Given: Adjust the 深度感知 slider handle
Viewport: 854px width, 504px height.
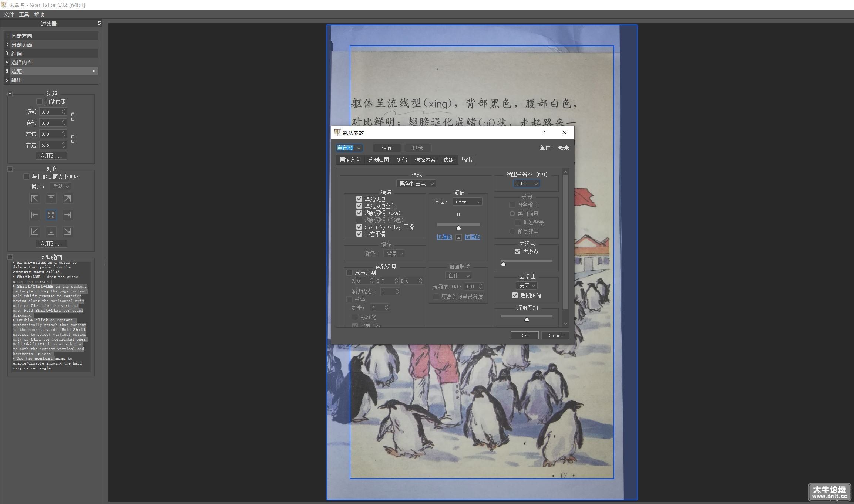Looking at the screenshot, I should coord(527,319).
